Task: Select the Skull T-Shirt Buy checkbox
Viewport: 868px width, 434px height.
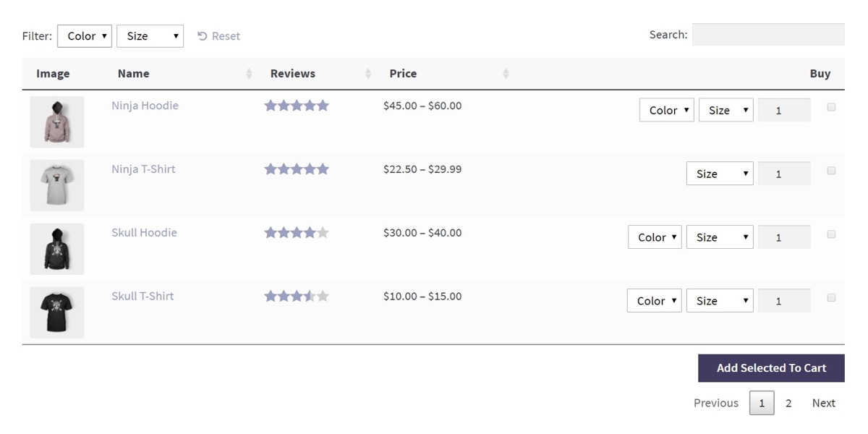Action: 831,297
